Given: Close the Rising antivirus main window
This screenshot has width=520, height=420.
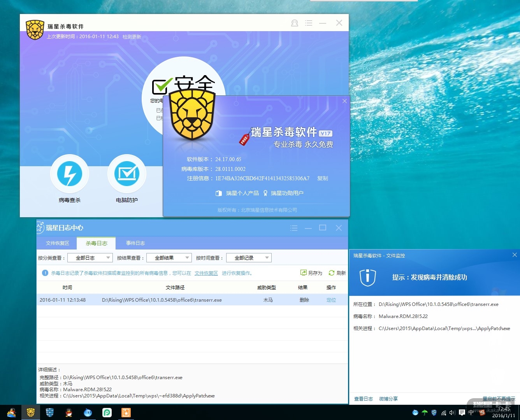Looking at the screenshot, I should [x=339, y=23].
